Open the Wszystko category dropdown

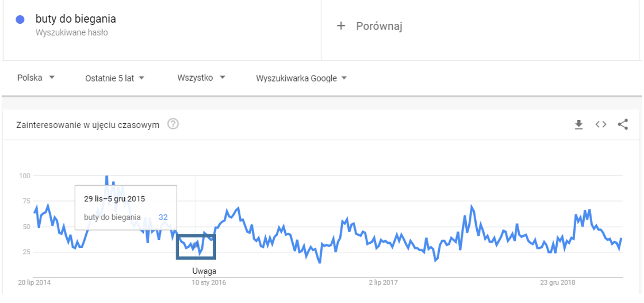point(201,78)
